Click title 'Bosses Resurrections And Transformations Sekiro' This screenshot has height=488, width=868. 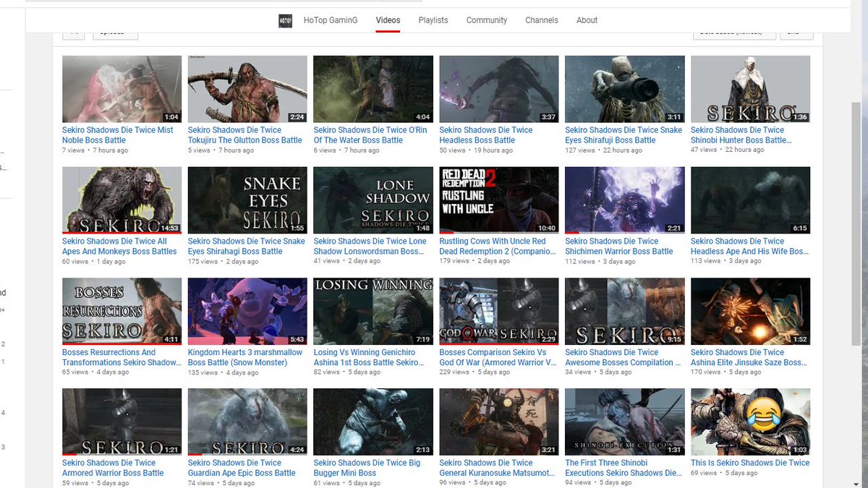122,357
